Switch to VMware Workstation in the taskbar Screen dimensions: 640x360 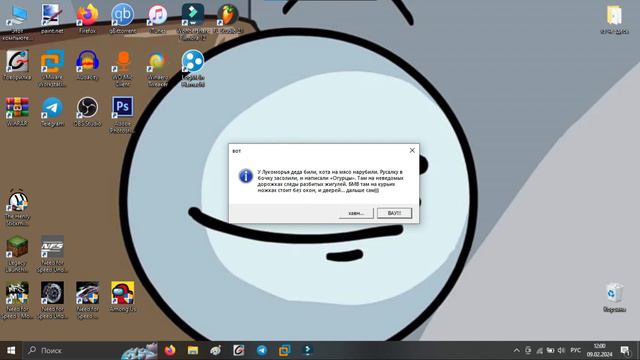pyautogui.click(x=284, y=350)
